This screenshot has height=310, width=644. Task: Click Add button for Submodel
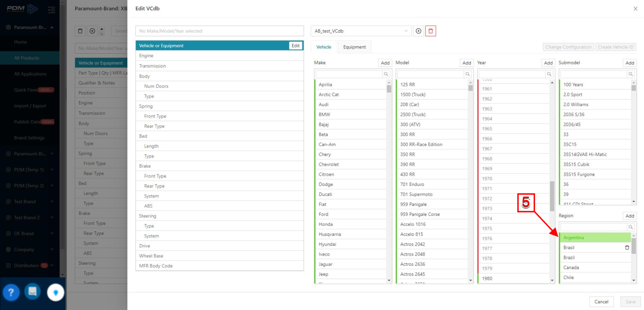(x=630, y=63)
